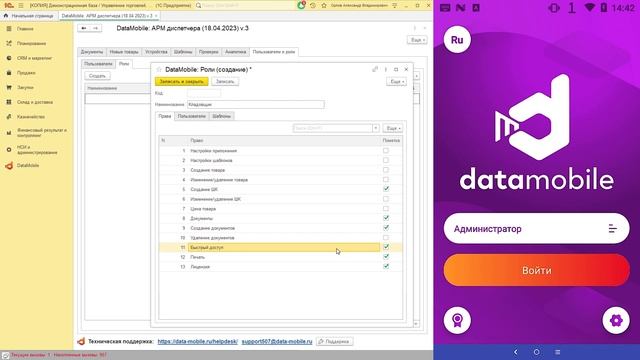Open Ещё menu above the rights table
The width and height of the screenshot is (640, 360).
click(393, 128)
